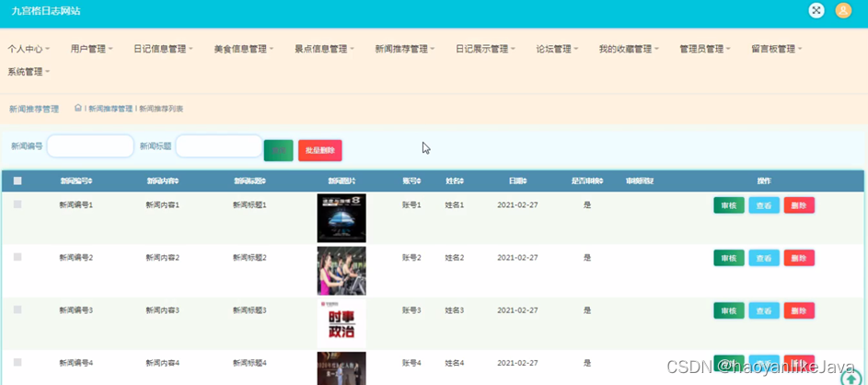Expand the 景点信息管理 dropdown menu
868x385 pixels.
324,49
